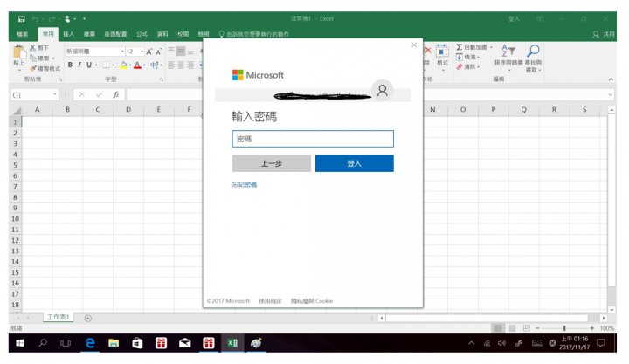The height and width of the screenshot is (364, 629).
Task: Open the Windows Start menu
Action: coord(19,343)
